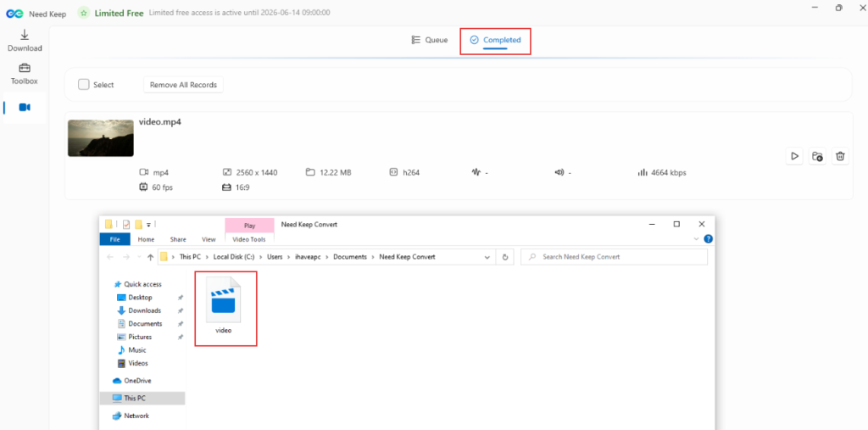Click Properties icon in Explorer title bar
The height and width of the screenshot is (430, 868).
click(x=126, y=225)
